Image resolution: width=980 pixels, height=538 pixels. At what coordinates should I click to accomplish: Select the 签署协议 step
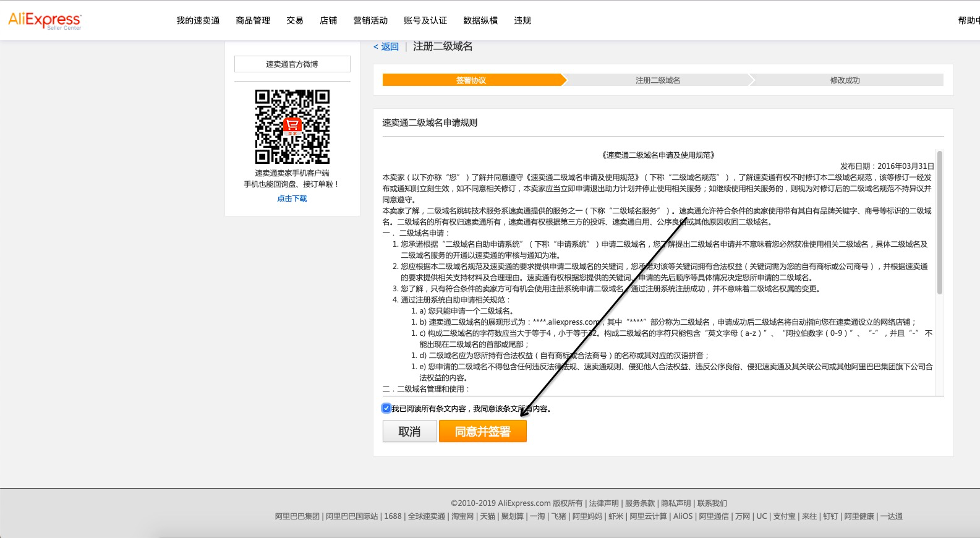point(472,80)
